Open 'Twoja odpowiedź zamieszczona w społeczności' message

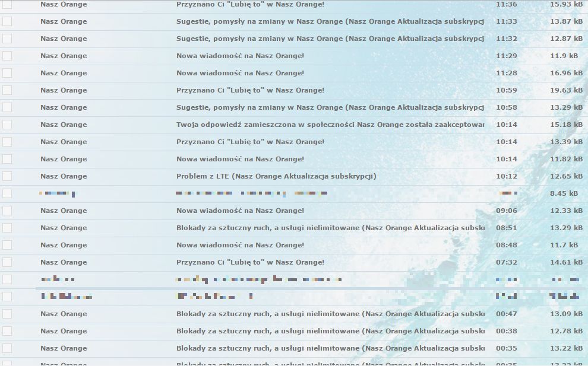click(330, 125)
